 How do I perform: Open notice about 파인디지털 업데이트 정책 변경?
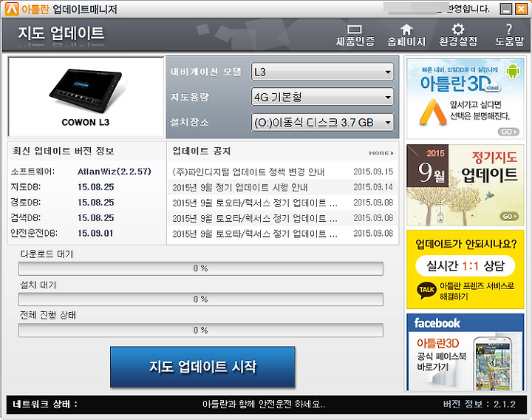click(248, 172)
